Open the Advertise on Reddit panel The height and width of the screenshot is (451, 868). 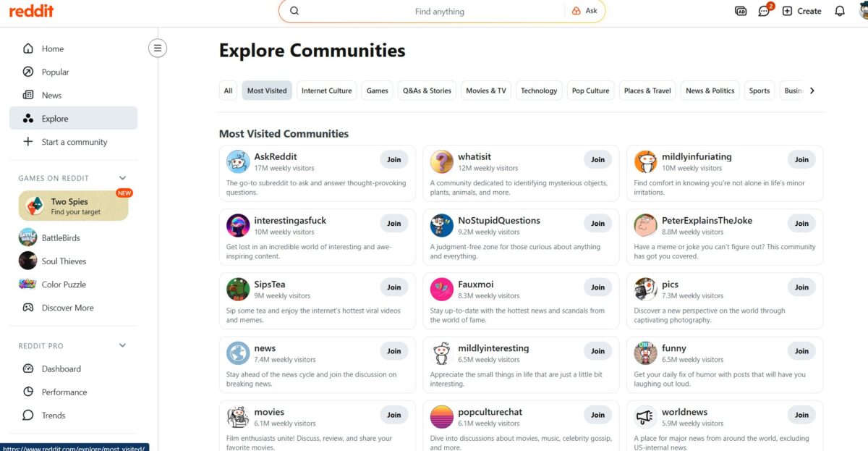click(x=740, y=11)
